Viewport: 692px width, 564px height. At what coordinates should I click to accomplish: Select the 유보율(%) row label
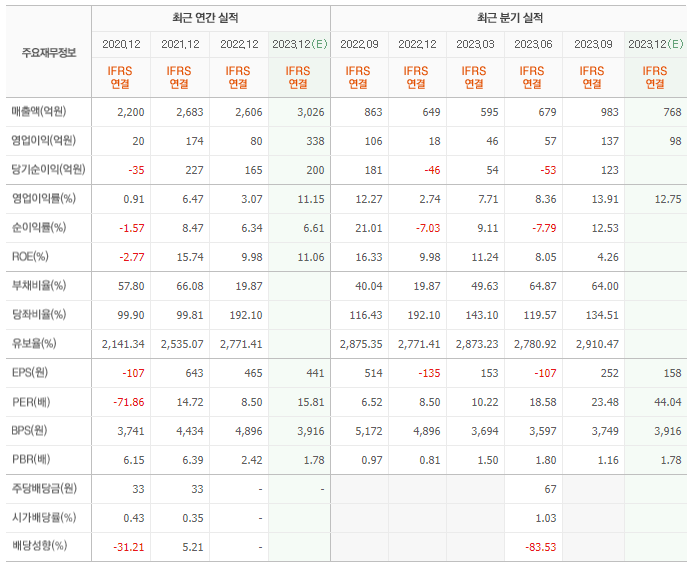tap(34, 343)
